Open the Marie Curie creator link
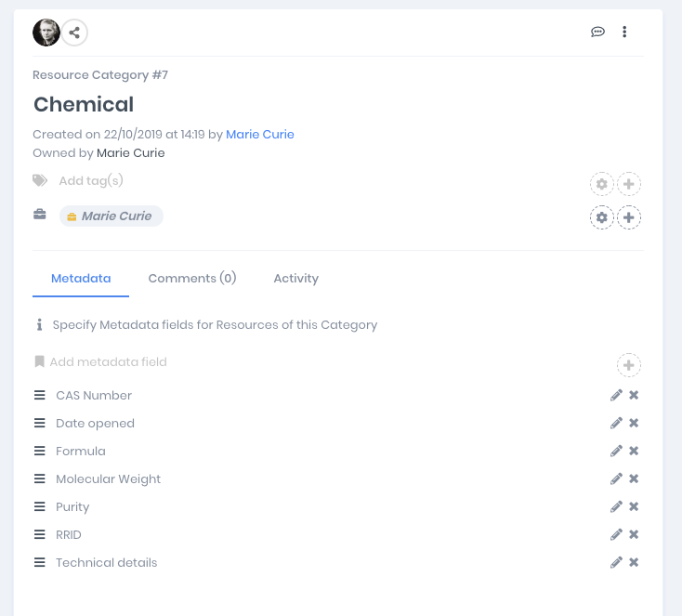The height and width of the screenshot is (616, 682). pyautogui.click(x=260, y=135)
